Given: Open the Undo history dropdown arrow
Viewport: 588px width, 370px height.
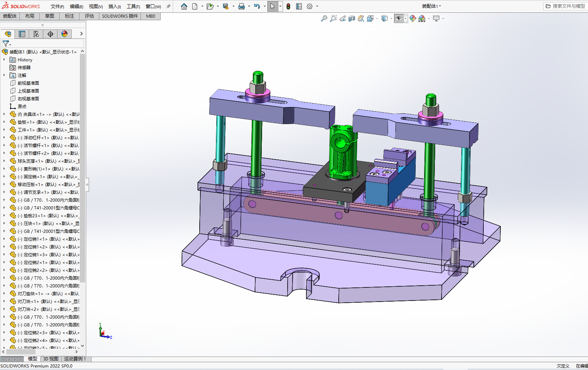Looking at the screenshot, I should click(265, 6).
